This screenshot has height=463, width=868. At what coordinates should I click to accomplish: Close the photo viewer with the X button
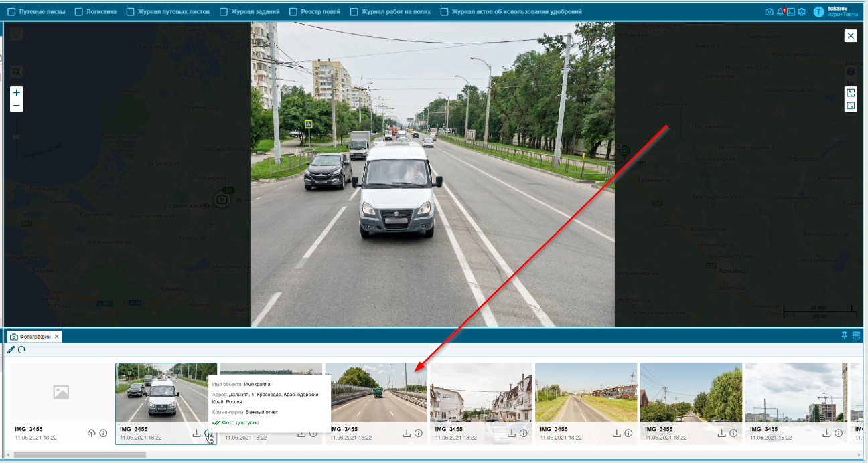point(851,35)
